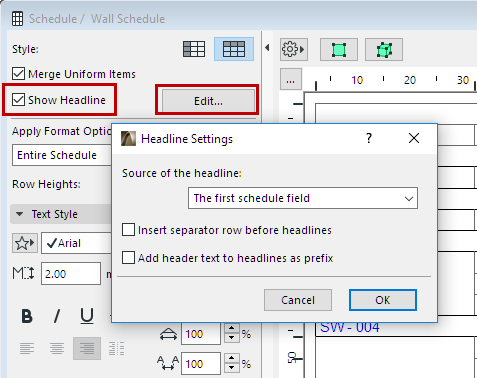Edit the 2.00 text height field
477x378 pixels.
[71, 274]
